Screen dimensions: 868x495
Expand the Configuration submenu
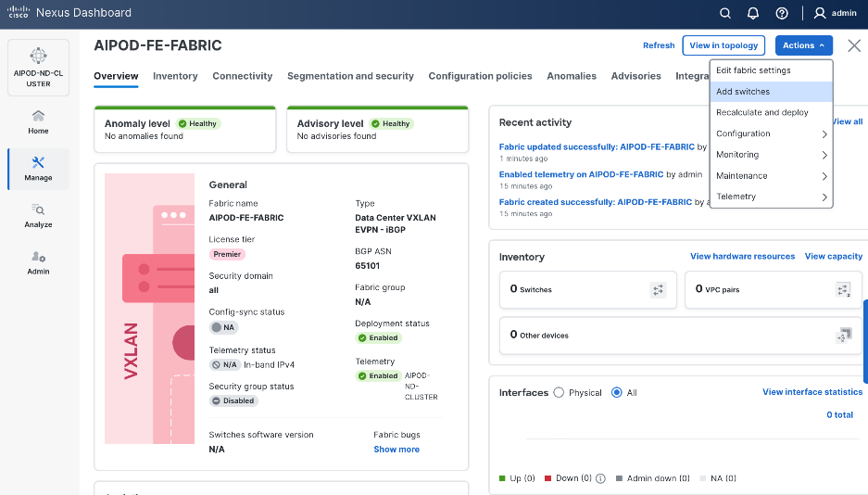tap(771, 133)
